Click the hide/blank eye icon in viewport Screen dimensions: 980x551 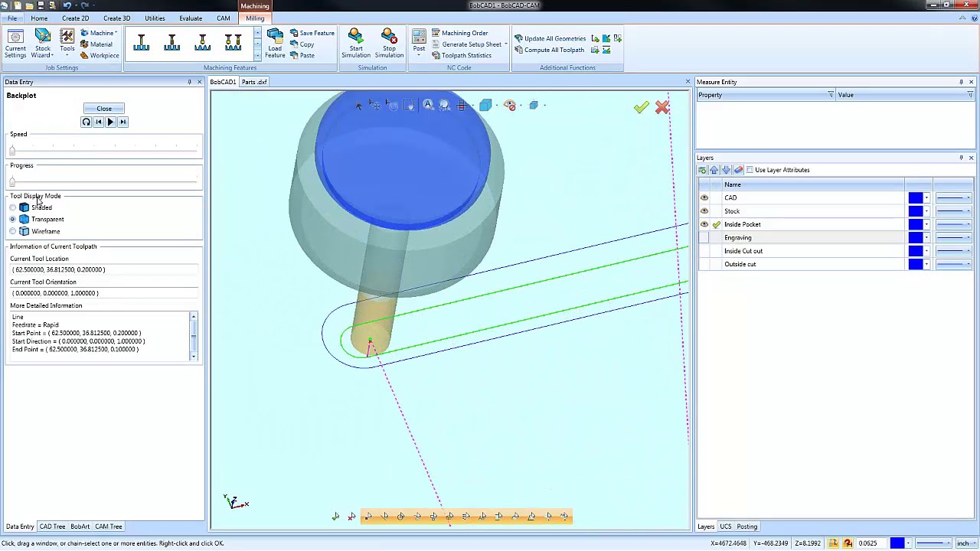(x=510, y=106)
